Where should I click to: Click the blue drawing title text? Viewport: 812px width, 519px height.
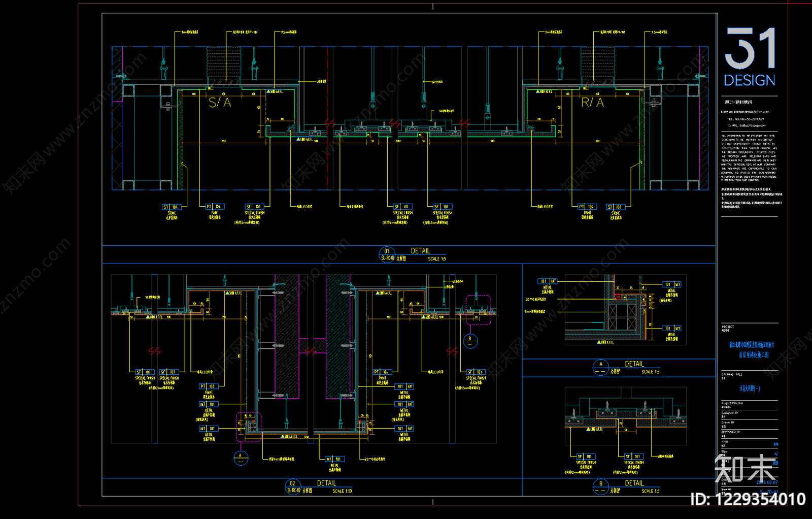tap(750, 388)
